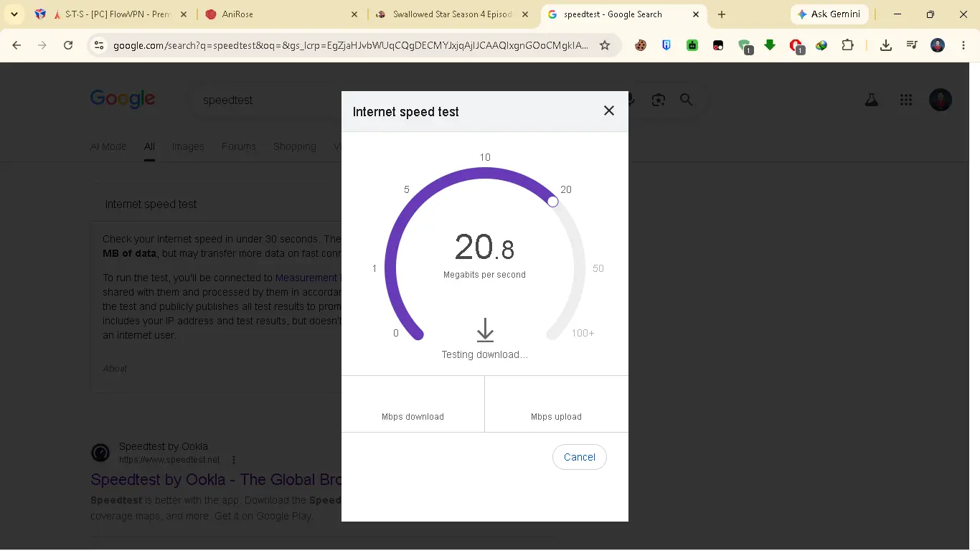Viewport: 980px width, 551px height.
Task: Open the Internet Download Manager extension
Action: pyautogui.click(x=821, y=45)
